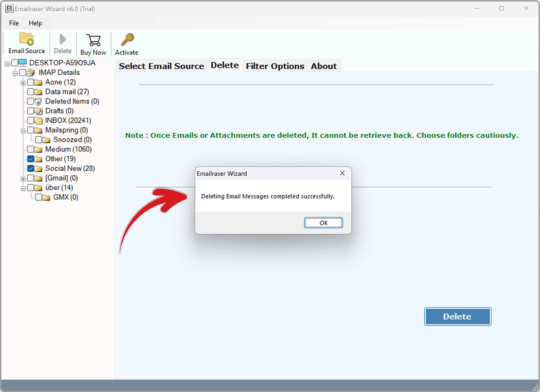This screenshot has width=540, height=392.
Task: Click the Delete toolbar play icon
Action: coord(63,40)
